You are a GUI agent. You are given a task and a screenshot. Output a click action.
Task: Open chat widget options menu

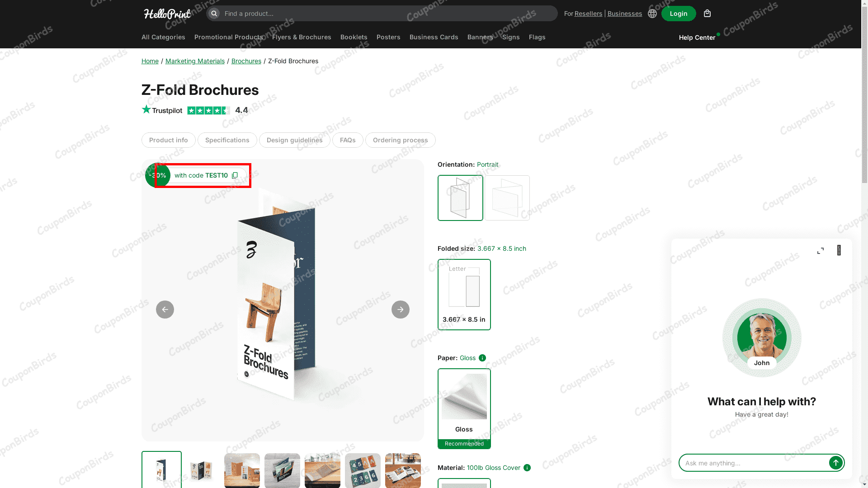pyautogui.click(x=839, y=250)
